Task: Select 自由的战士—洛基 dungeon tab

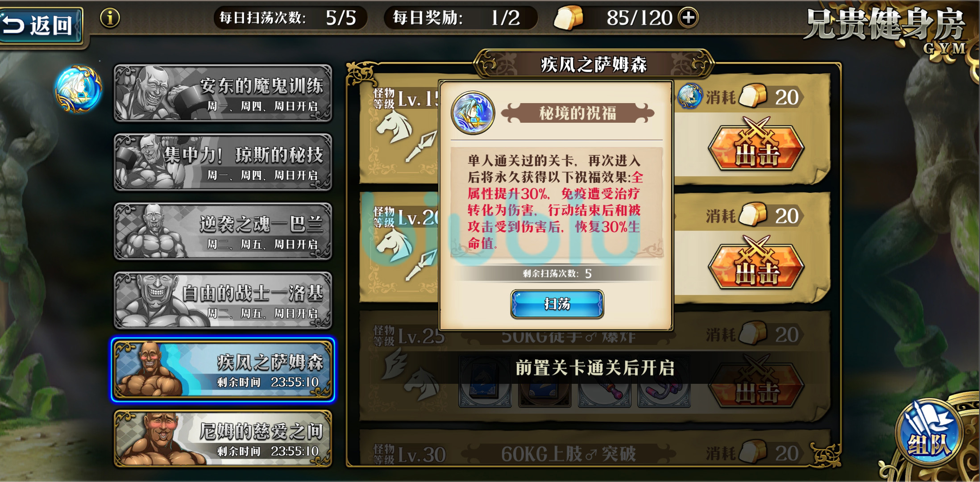Action: click(223, 300)
